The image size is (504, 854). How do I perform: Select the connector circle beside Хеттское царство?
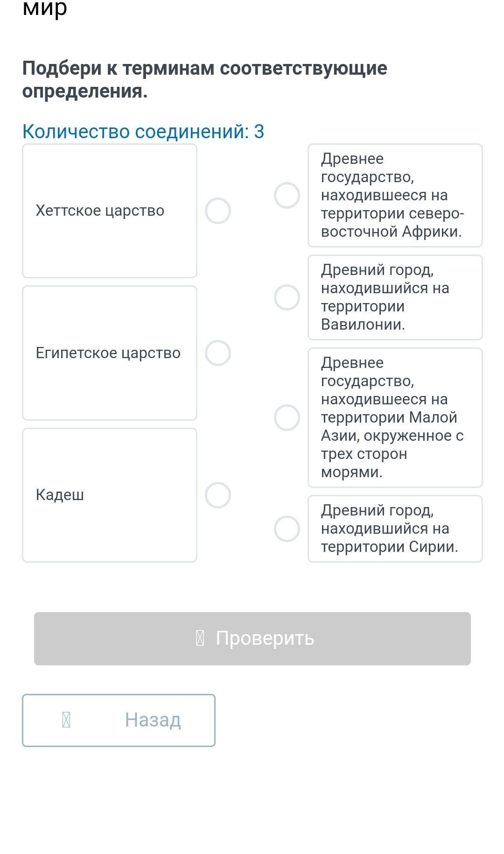click(x=218, y=211)
